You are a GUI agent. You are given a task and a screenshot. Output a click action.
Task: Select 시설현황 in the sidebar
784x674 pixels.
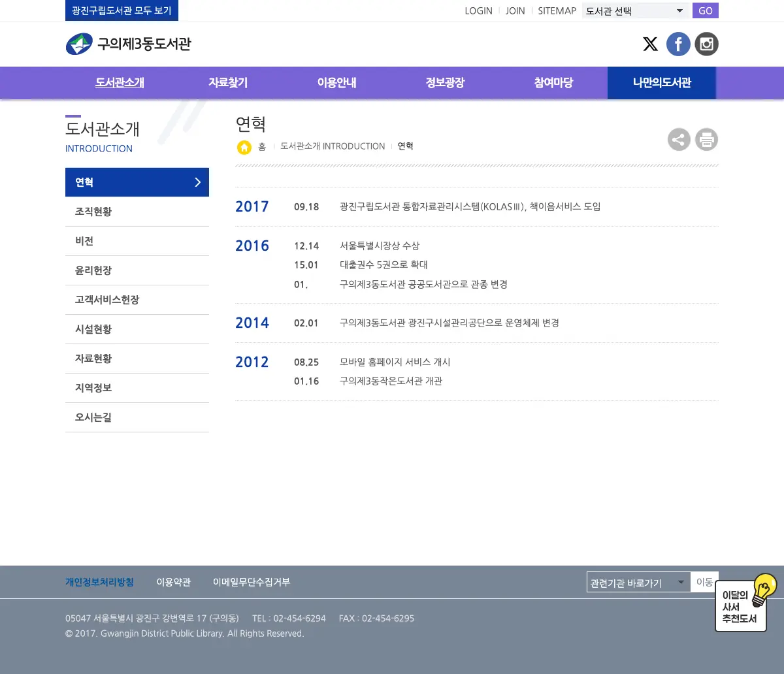pyautogui.click(x=137, y=329)
